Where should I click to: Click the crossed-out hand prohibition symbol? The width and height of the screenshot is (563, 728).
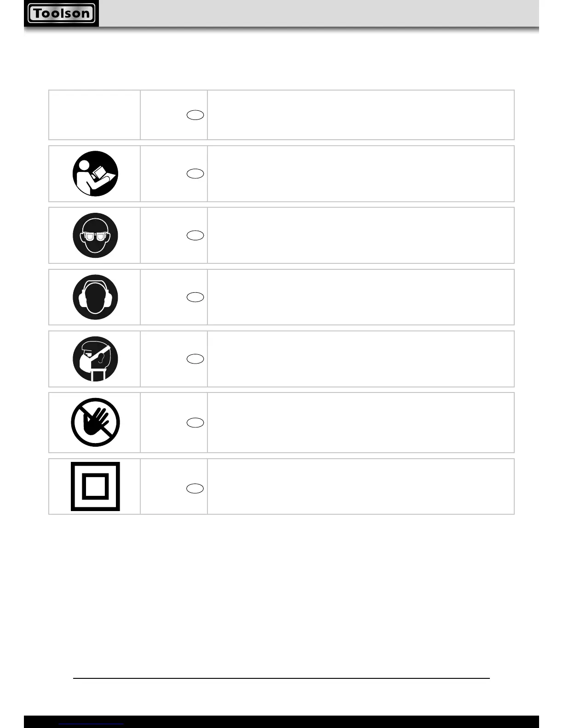95,422
